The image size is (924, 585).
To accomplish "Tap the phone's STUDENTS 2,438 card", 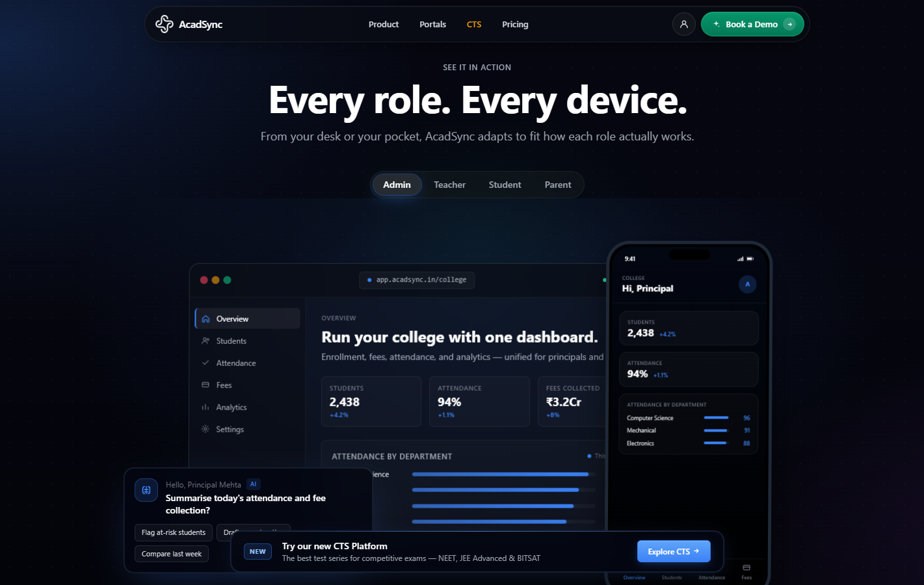I will pyautogui.click(x=689, y=328).
